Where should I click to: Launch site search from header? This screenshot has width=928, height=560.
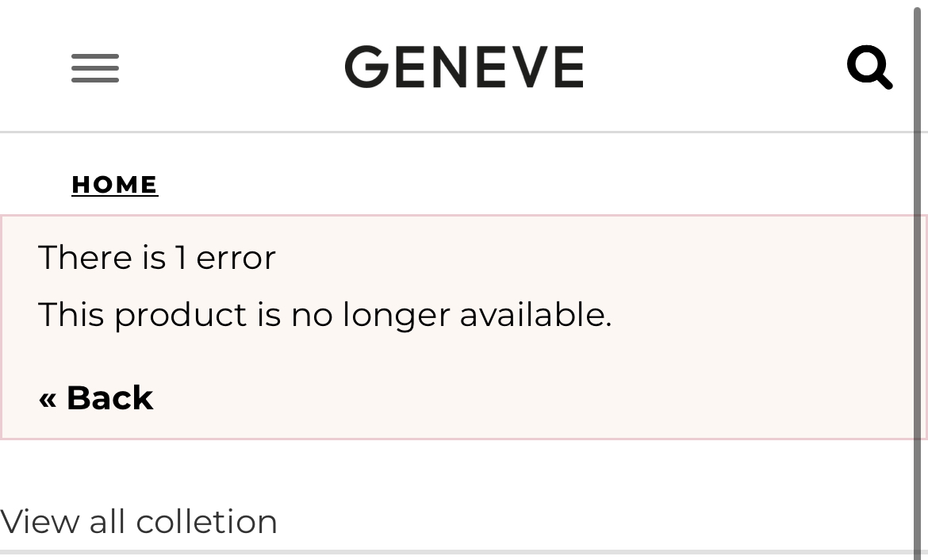(869, 67)
